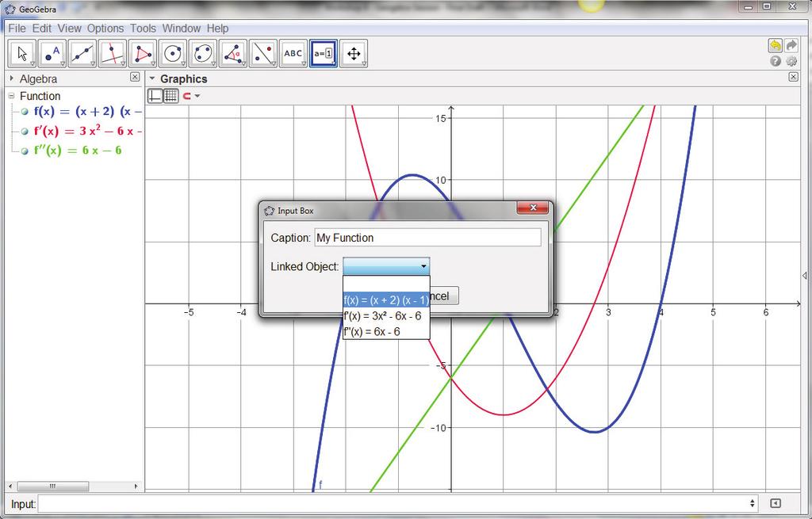Expand the Algebra style bar triangle

tap(11, 78)
